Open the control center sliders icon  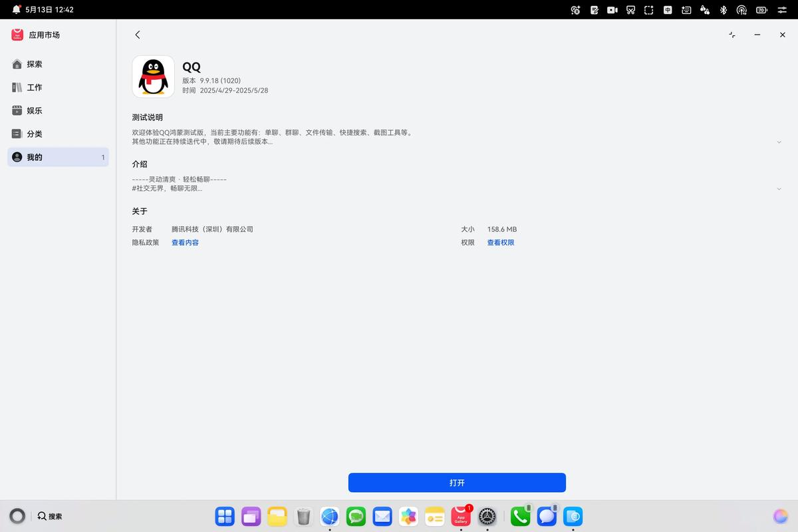(781, 10)
